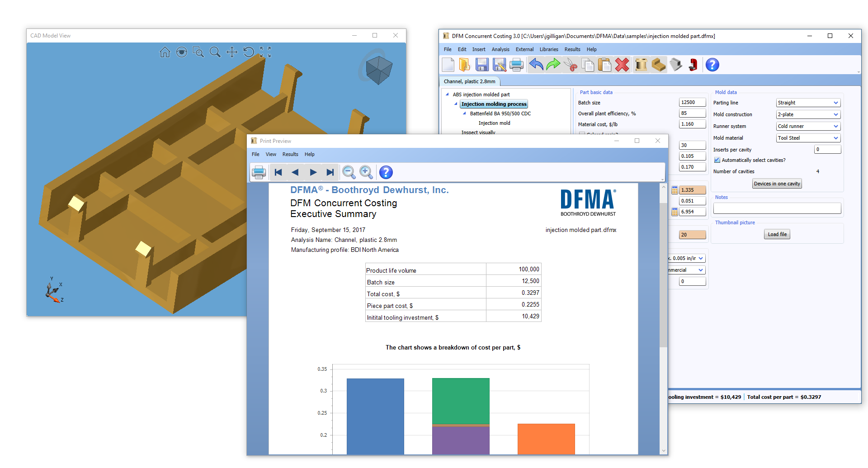Click the Batch size input field
Image resolution: width=868 pixels, height=468 pixels.
tap(692, 103)
